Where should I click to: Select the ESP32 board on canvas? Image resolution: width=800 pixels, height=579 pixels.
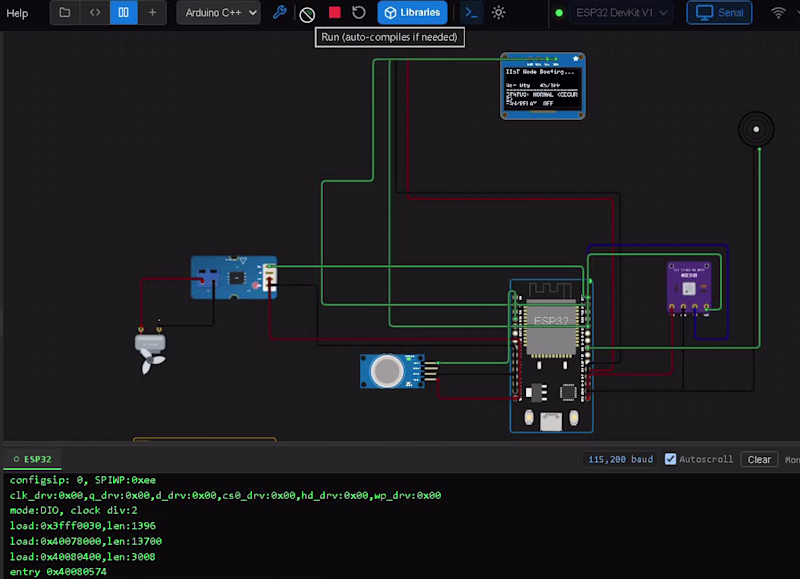point(552,356)
